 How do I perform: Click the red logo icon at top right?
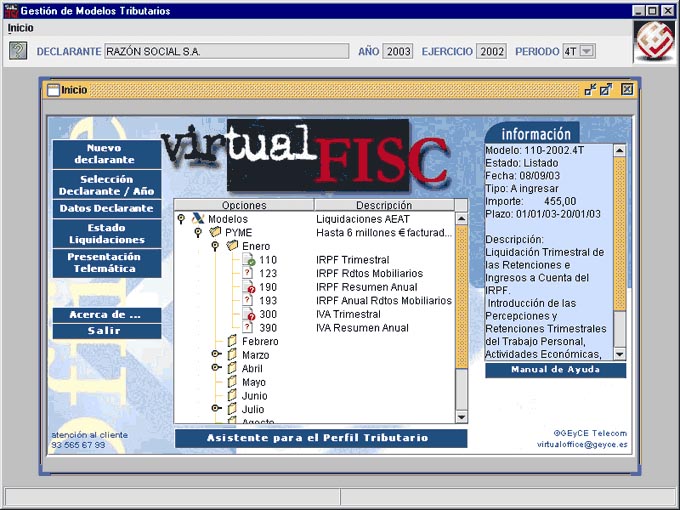click(655, 42)
